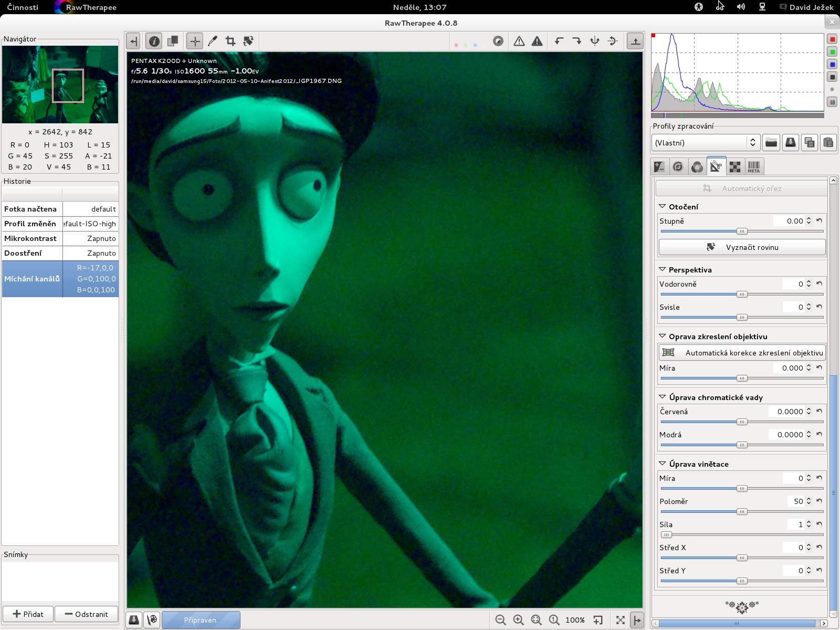This screenshot has height=630, width=840.
Task: Toggle red histogram channel
Action: 832,39
